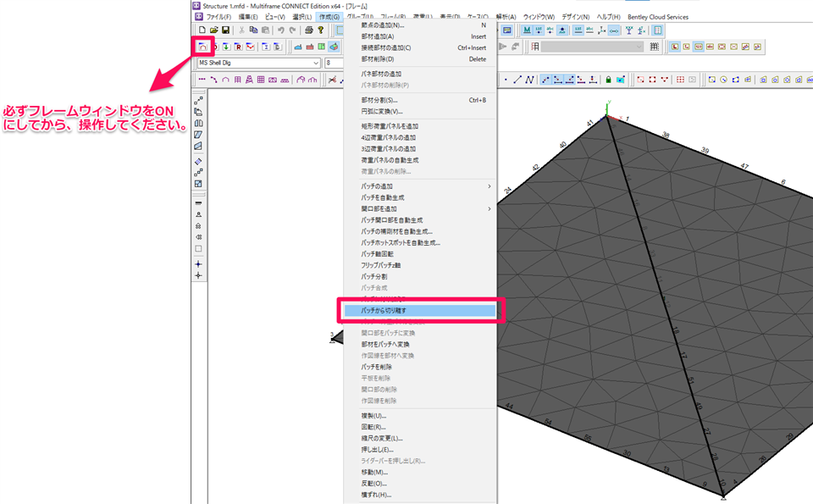Open the Bentley Cloud Services menu
The width and height of the screenshot is (813, 504).
(658, 17)
